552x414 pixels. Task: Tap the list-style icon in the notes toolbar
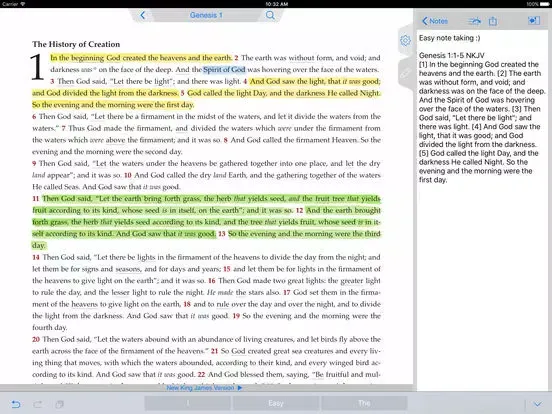point(474,21)
